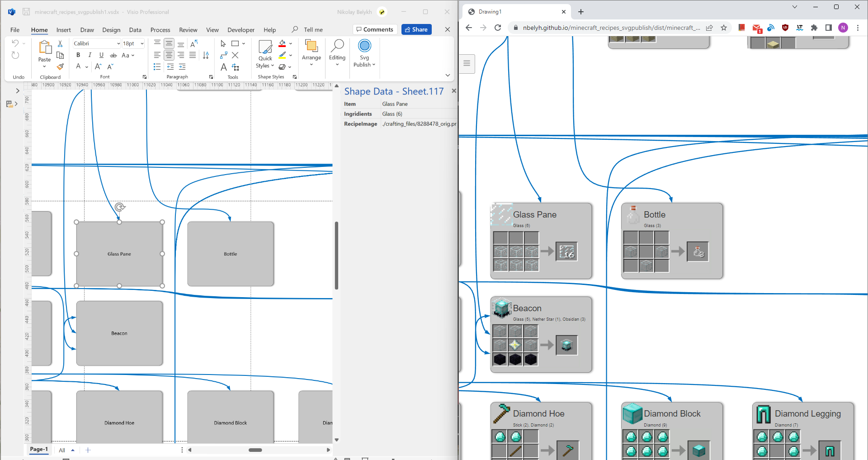Select the Text Block tool

point(236,67)
